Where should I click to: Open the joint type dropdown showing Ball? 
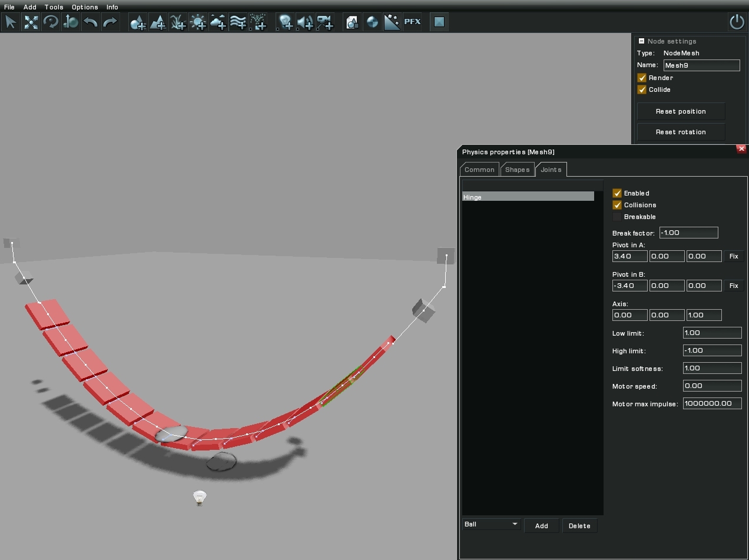pyautogui.click(x=491, y=524)
